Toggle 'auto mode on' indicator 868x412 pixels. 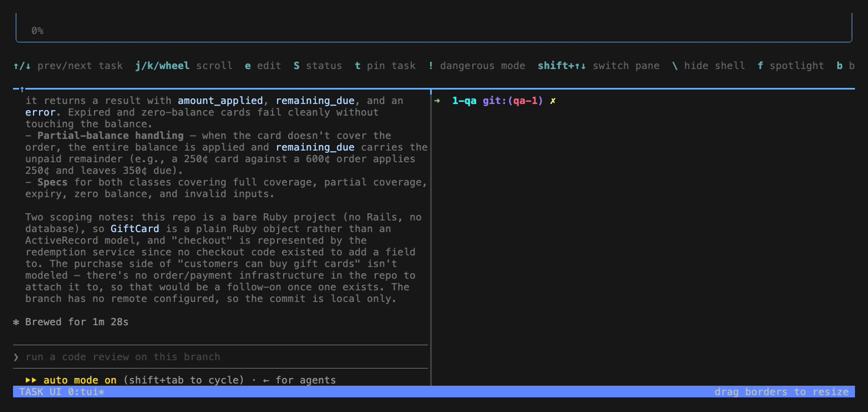point(80,380)
